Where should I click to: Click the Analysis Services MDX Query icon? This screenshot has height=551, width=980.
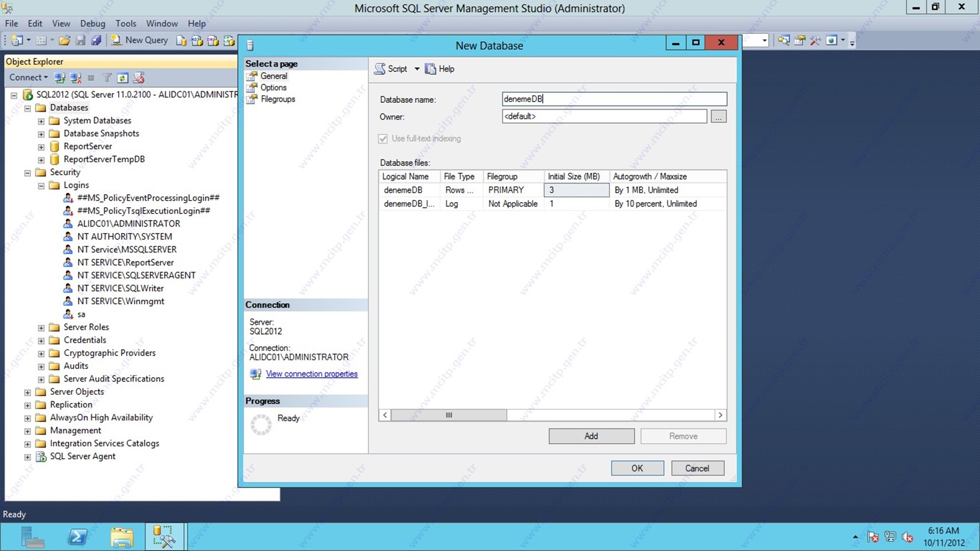197,40
